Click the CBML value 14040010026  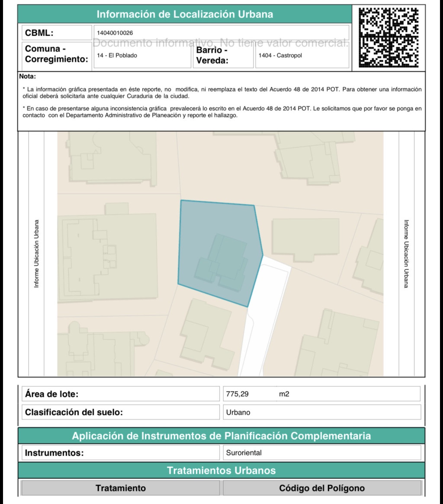pyautogui.click(x=115, y=33)
